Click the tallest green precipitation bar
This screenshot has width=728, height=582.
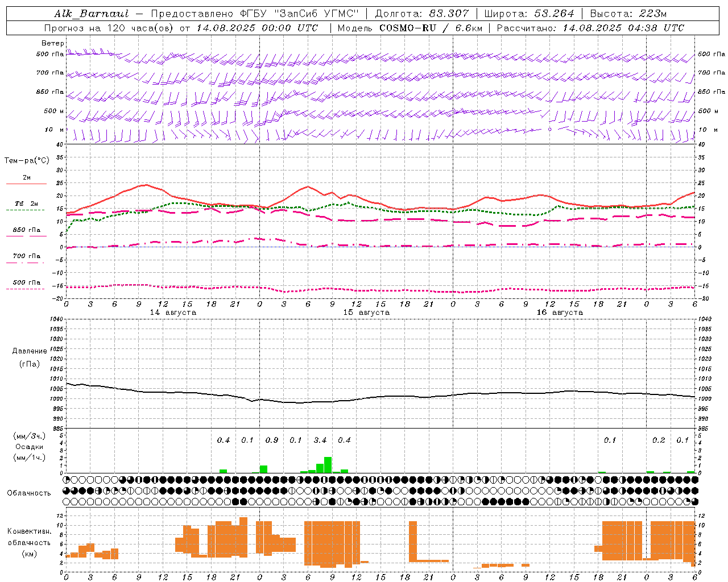click(x=328, y=465)
